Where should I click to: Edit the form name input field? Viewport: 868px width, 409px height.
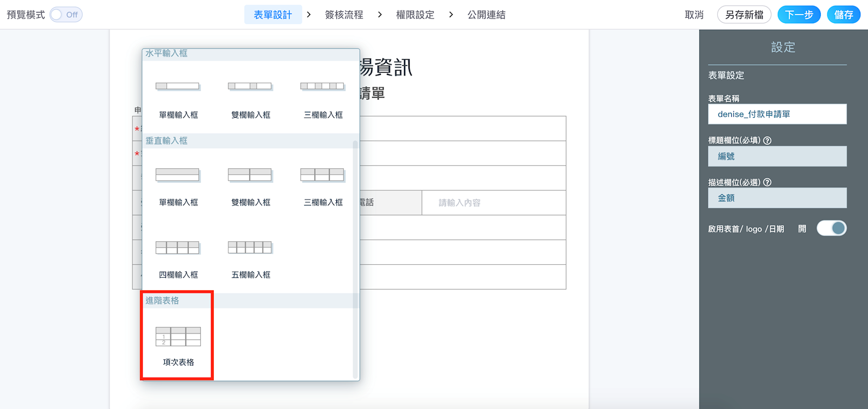pos(777,114)
